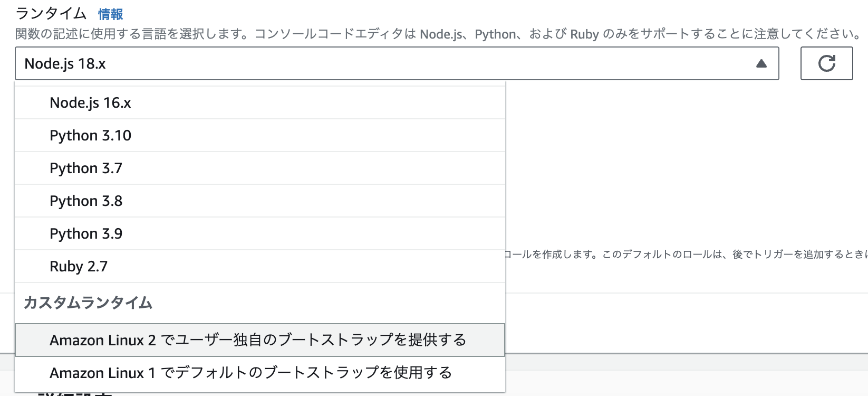
Task: Click the カスタムランタイム section header
Action: coord(88,303)
